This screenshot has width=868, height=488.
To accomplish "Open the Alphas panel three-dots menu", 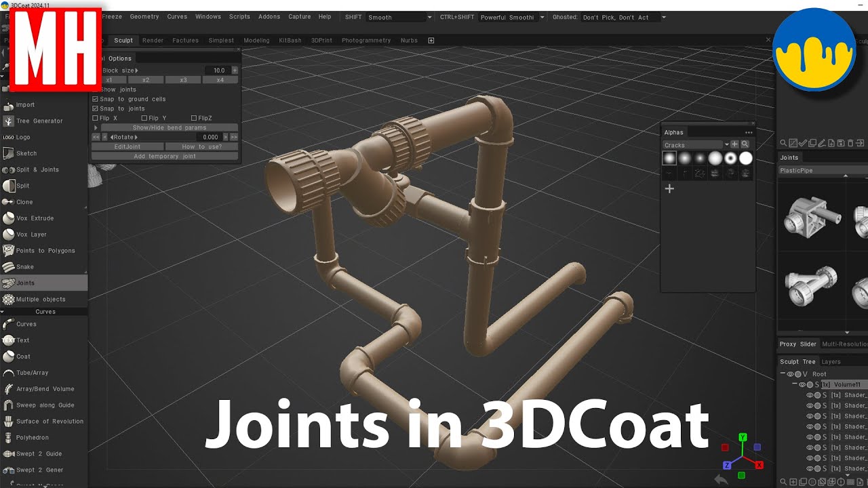I will 749,132.
